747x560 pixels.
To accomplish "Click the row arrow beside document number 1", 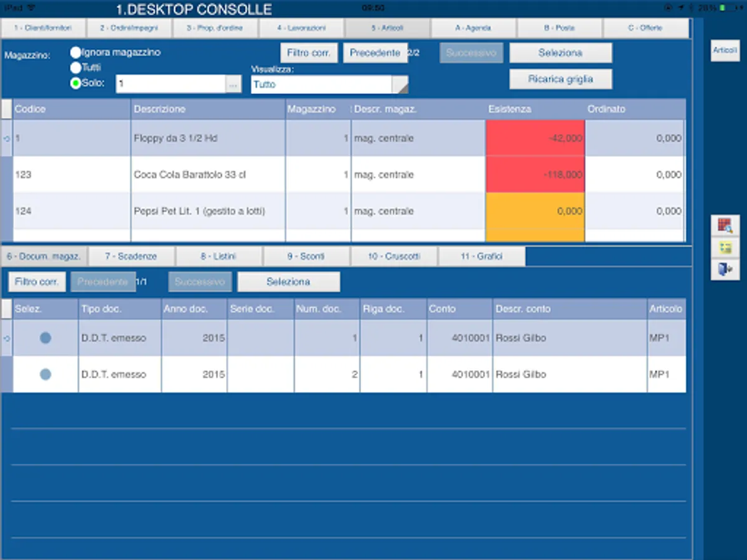I will click(x=7, y=338).
